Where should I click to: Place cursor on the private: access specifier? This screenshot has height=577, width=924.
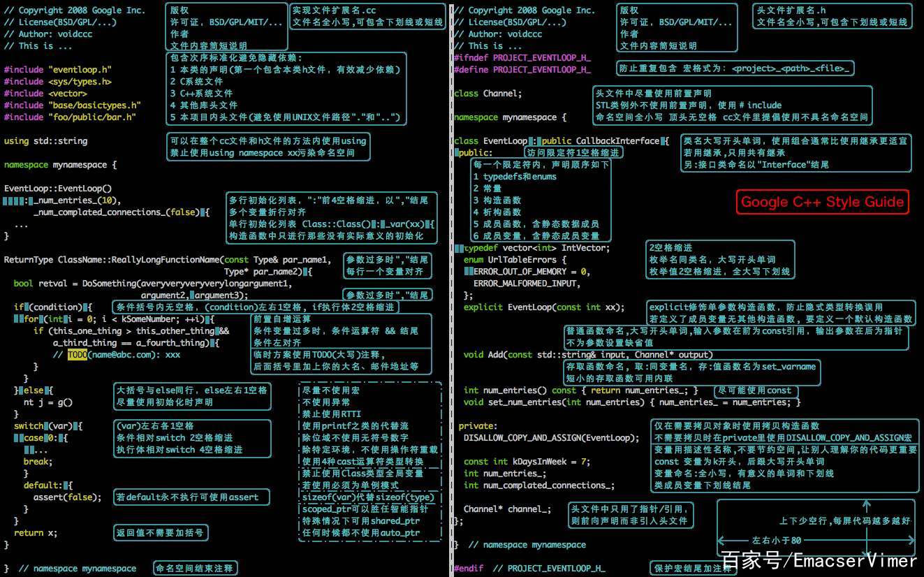[x=478, y=426]
